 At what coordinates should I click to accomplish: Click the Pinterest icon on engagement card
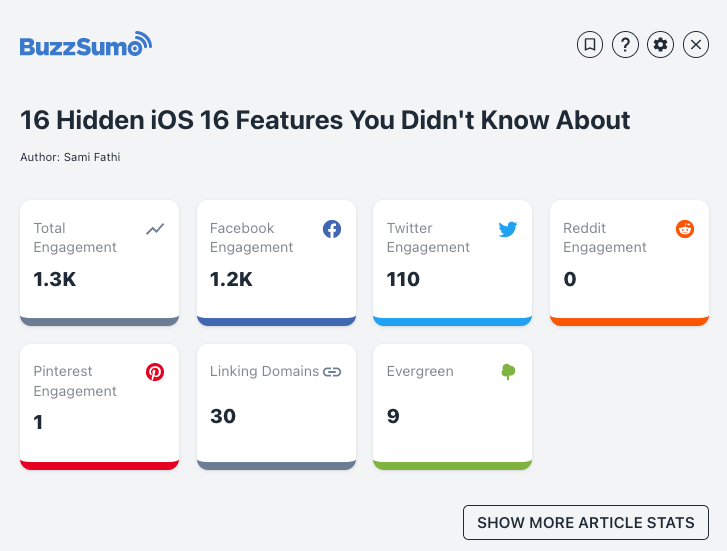tap(155, 372)
